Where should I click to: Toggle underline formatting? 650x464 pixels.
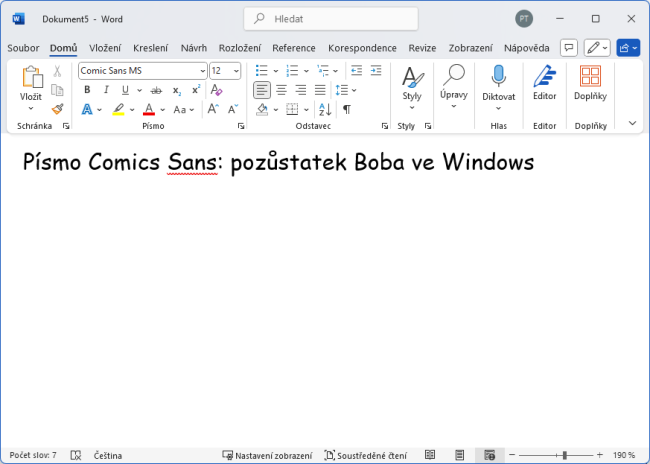tap(125, 90)
